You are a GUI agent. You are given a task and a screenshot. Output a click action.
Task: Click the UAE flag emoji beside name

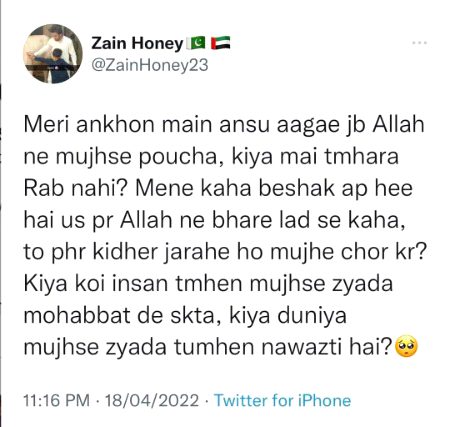[x=220, y=43]
